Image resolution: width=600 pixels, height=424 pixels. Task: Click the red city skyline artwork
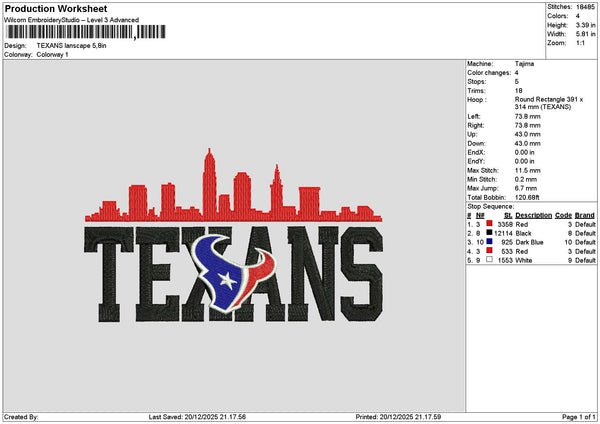point(233,185)
